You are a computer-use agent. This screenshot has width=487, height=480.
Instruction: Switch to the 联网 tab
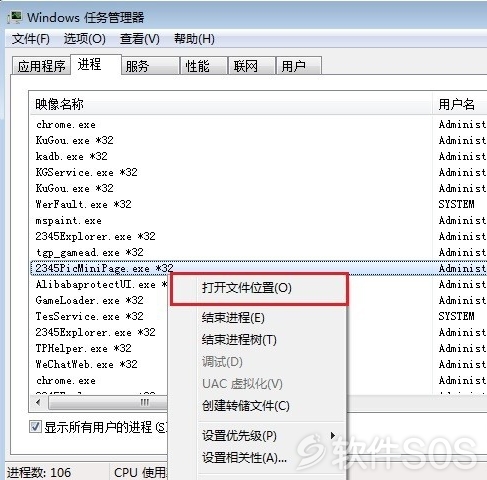[x=252, y=66]
